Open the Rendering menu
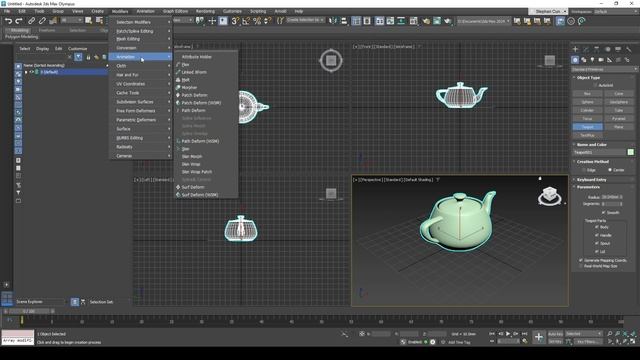 [205, 11]
